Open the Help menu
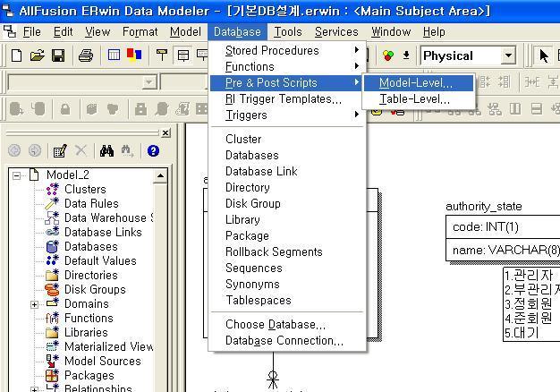 [434, 32]
